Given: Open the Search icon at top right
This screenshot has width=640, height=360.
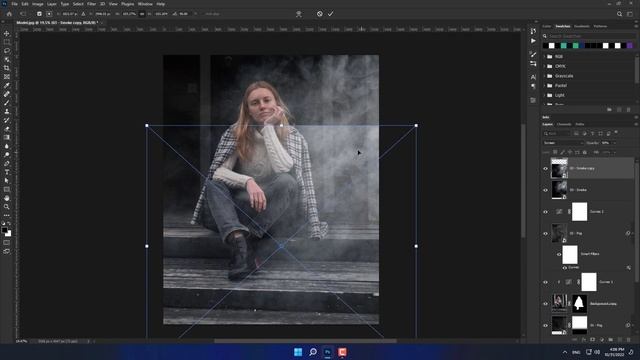Looking at the screenshot, I should click(620, 14).
